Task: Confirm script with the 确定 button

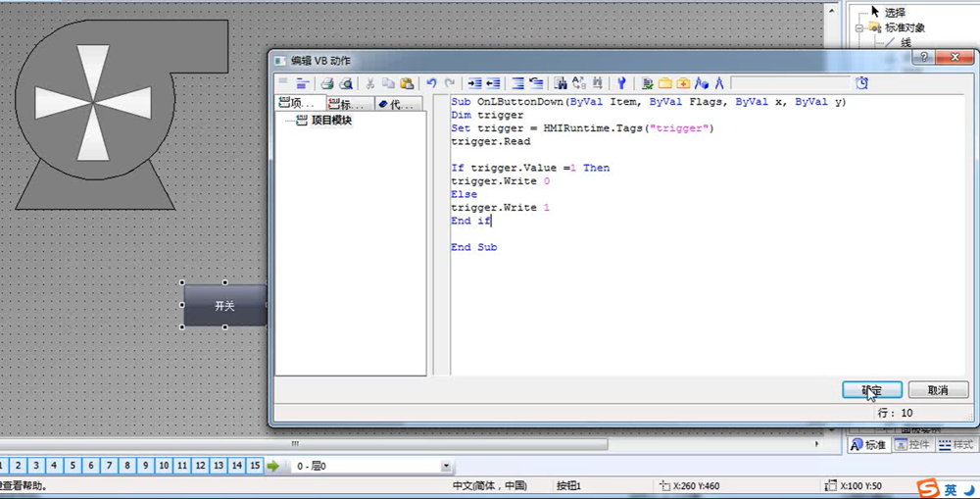Action: click(x=871, y=390)
